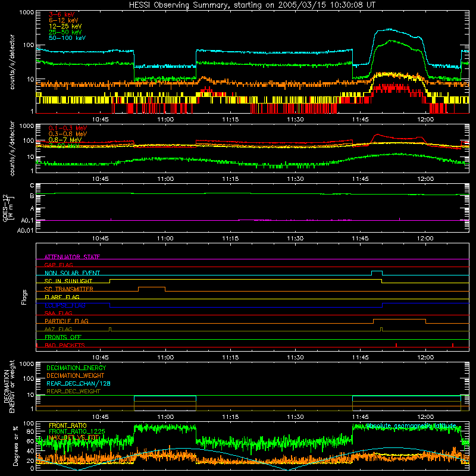
Task: Select the GAP_FLAG label
Action: click(58, 265)
